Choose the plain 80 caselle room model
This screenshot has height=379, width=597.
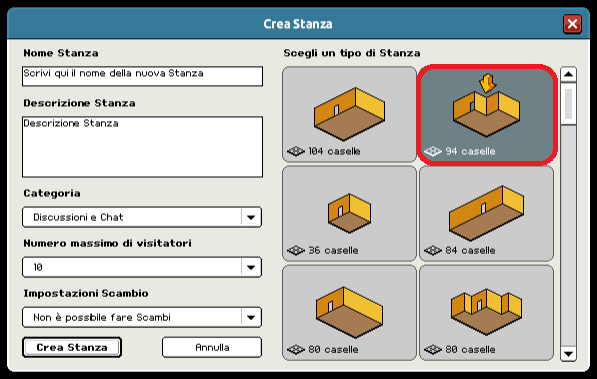coord(349,313)
